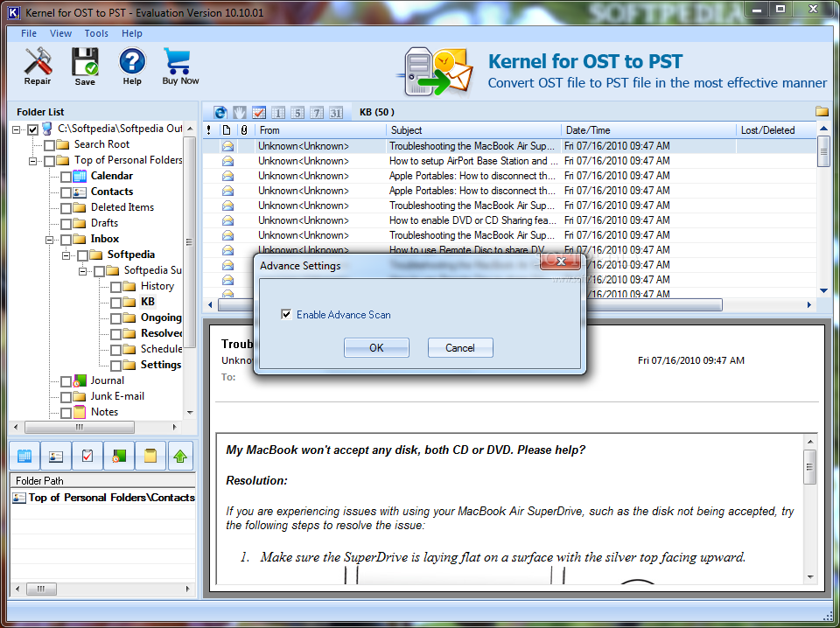Viewport: 840px width, 628px height.
Task: Check the Calendar folder checkbox
Action: pyautogui.click(x=66, y=177)
